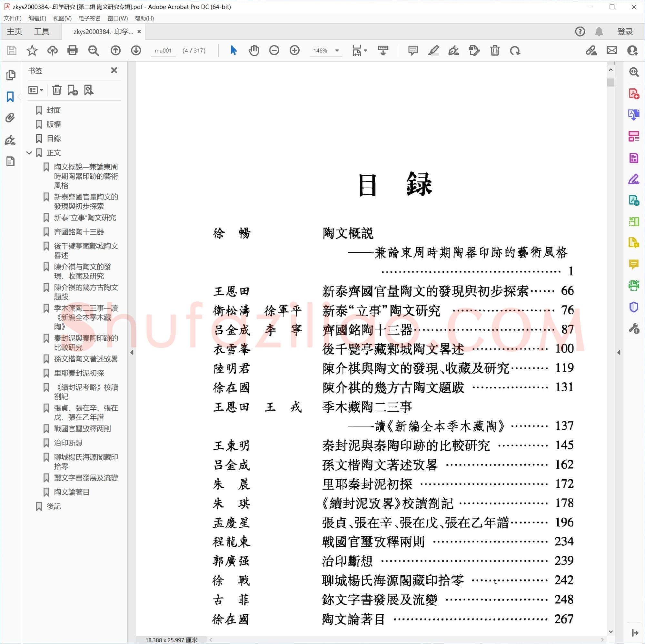The height and width of the screenshot is (644, 645).
Task: Open fit page options dropdown
Action: [x=360, y=50]
